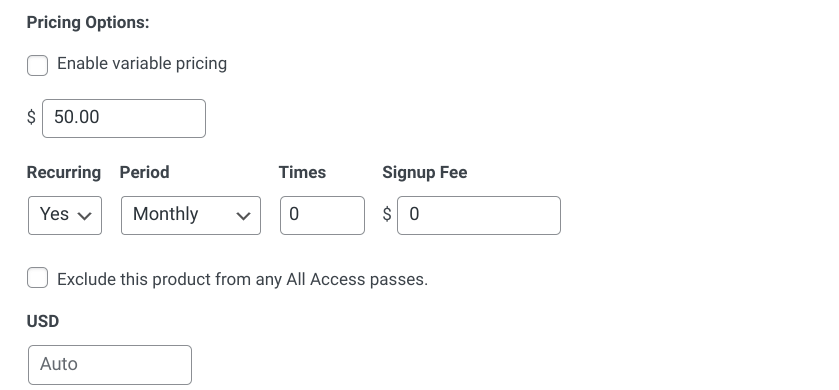Focus the price field showing 50.00
Image resolution: width=839 pixels, height=390 pixels.
124,118
